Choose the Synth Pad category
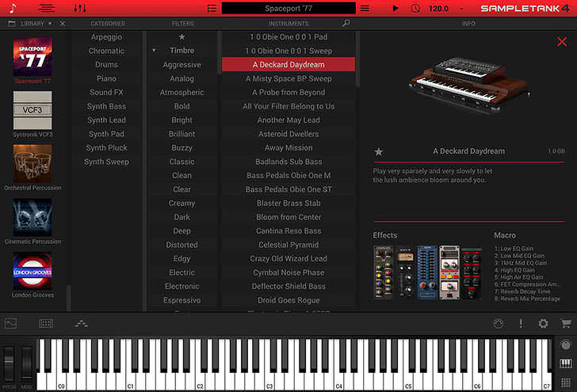 (106, 134)
